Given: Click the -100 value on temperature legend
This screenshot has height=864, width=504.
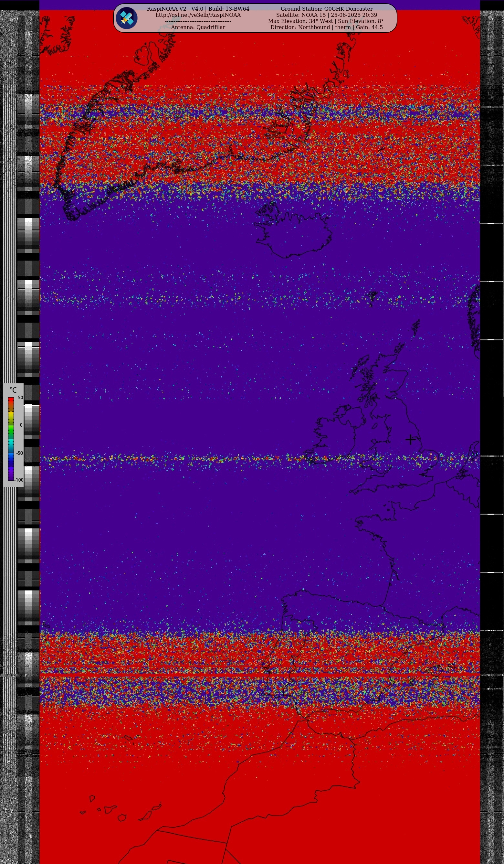Looking at the screenshot, I should point(19,480).
